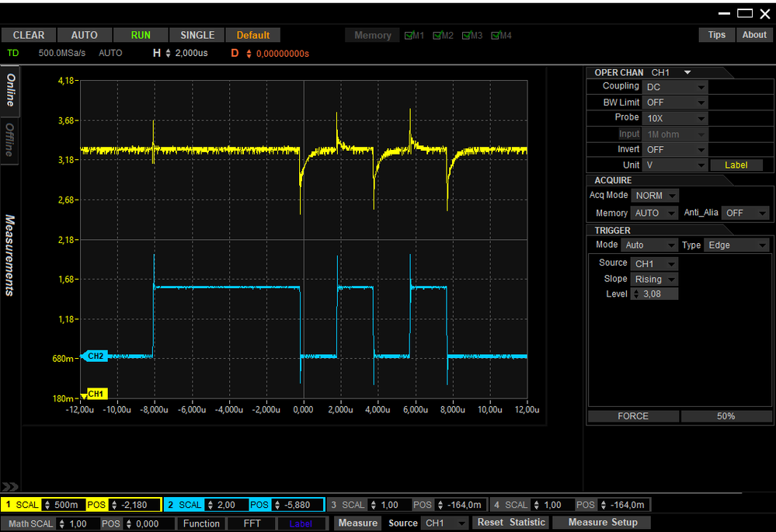Expand side panel via double-chevron icon
Image resolution: width=776 pixels, height=532 pixels.
pos(10,486)
